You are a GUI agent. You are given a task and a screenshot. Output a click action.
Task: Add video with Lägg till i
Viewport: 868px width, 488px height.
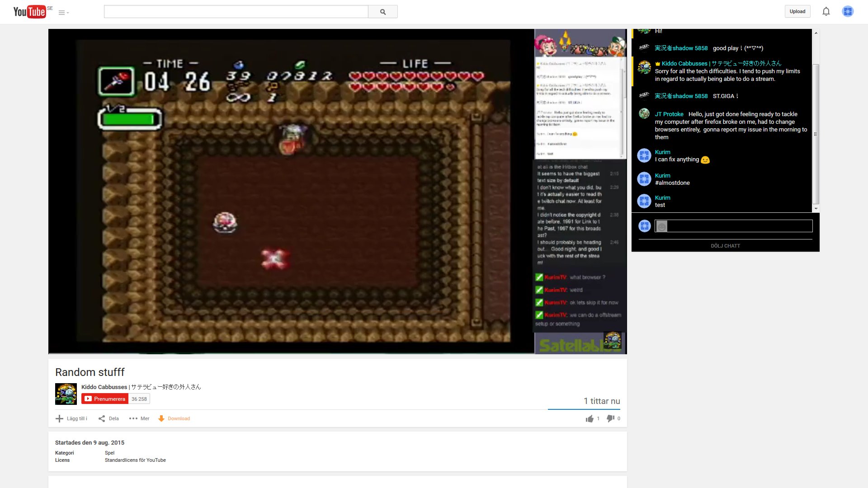(71, 418)
